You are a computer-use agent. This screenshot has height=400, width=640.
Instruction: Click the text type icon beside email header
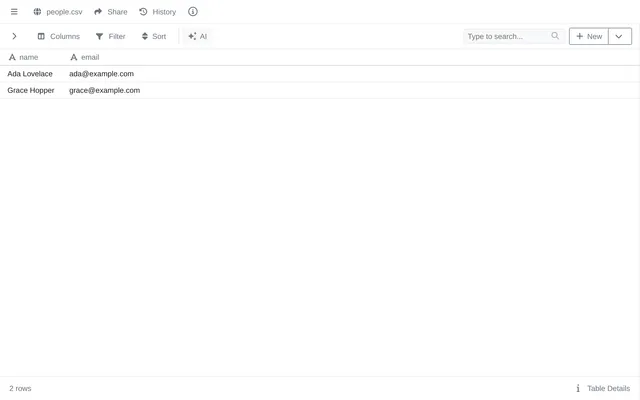tap(73, 57)
